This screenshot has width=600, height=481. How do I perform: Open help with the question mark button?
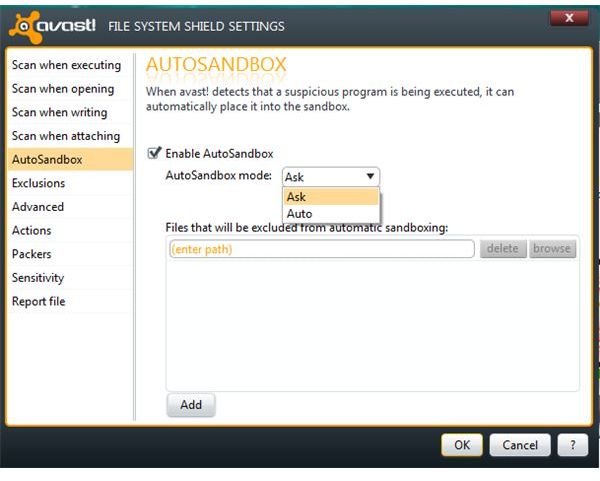coord(572,445)
